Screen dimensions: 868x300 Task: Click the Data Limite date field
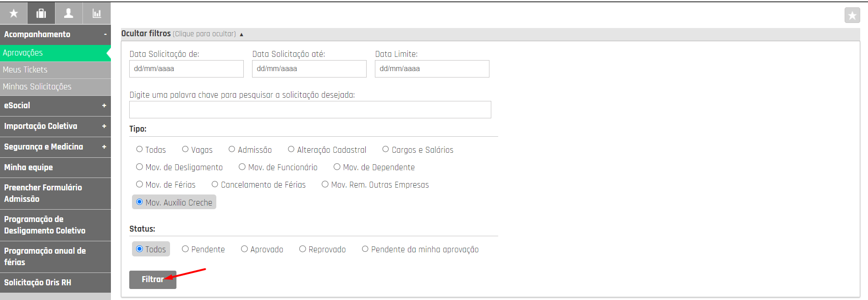(432, 69)
